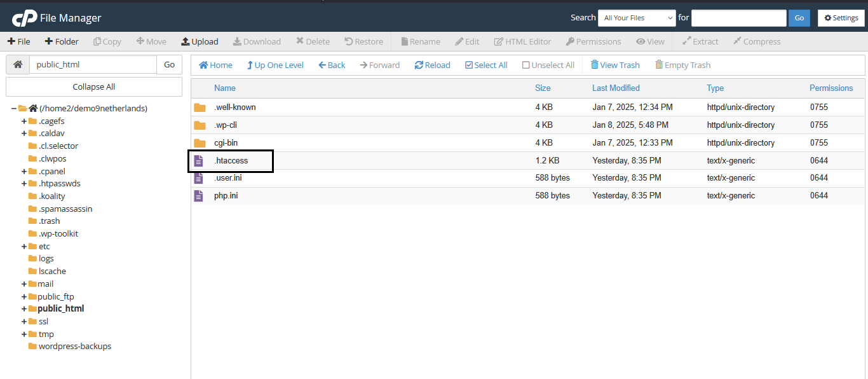Expand the .htpasswds tree folder
868x379 pixels.
pyautogui.click(x=24, y=184)
